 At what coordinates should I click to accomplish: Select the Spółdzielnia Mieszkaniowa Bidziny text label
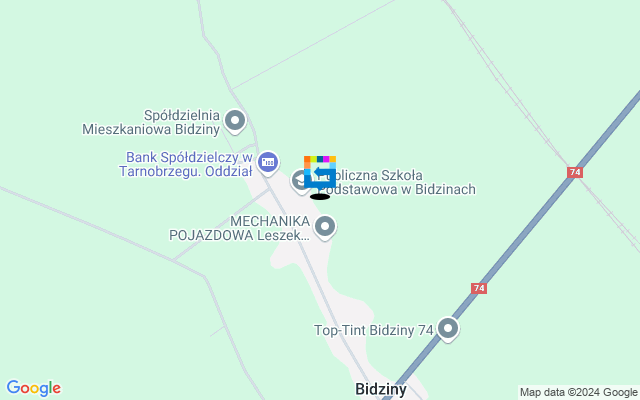click(151, 122)
